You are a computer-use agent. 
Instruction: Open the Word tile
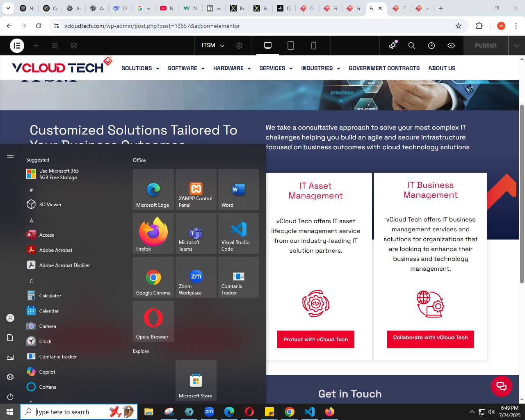tap(239, 189)
